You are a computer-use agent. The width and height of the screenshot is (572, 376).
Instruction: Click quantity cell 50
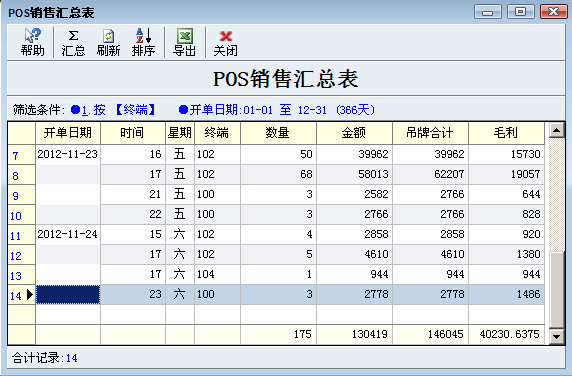click(278, 154)
